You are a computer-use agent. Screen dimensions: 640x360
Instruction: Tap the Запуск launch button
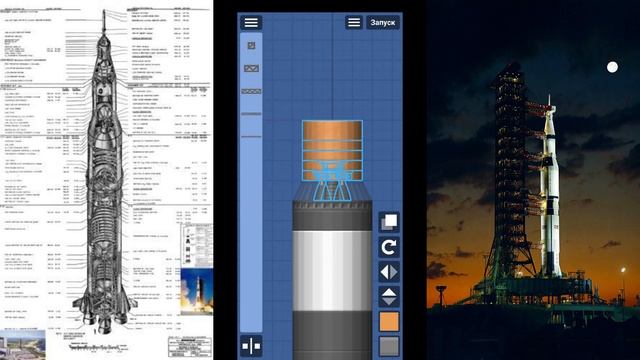(x=383, y=22)
